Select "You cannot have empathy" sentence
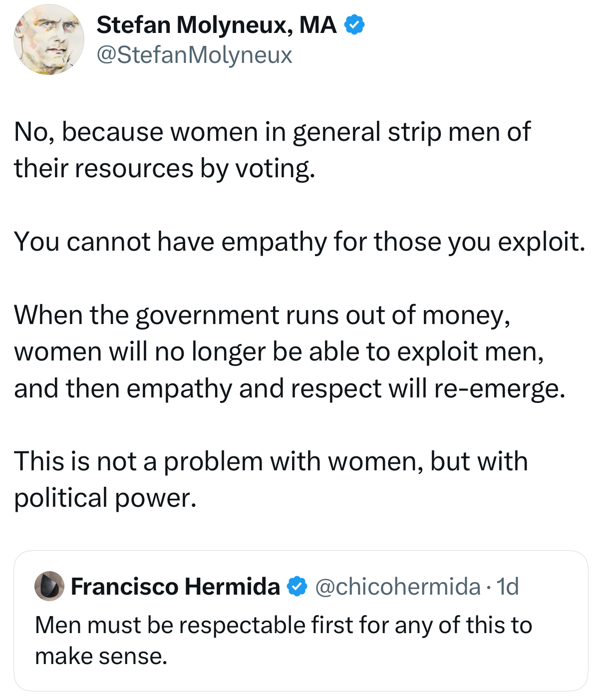Screen dimensions: 602x700 [300, 242]
